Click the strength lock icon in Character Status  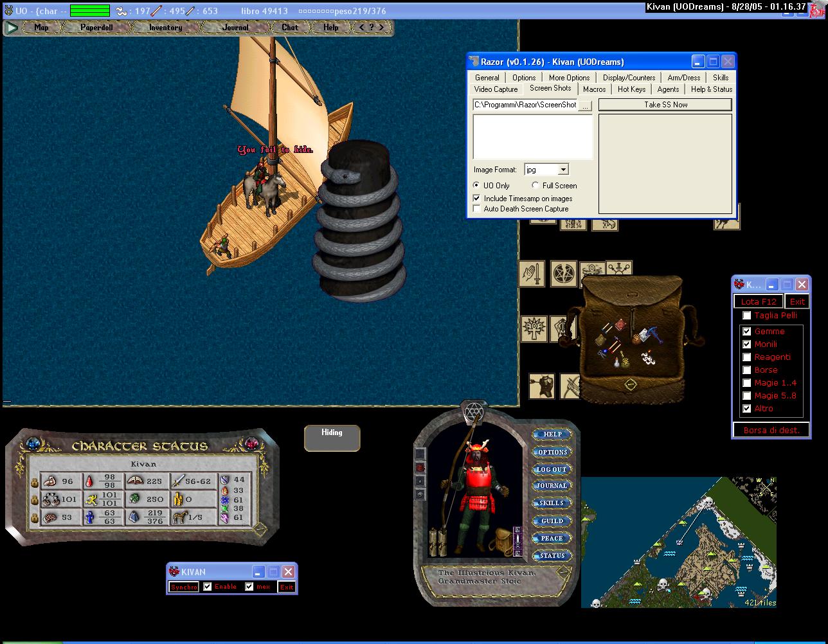(35, 482)
